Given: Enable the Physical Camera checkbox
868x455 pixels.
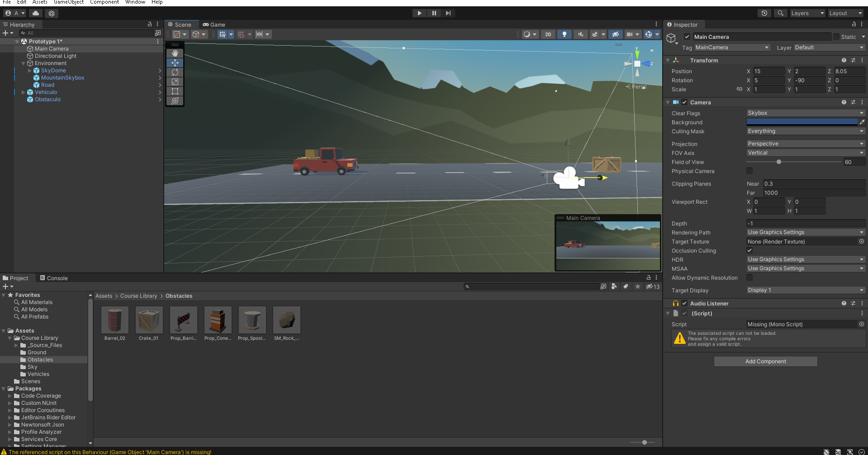Looking at the screenshot, I should 749,171.
